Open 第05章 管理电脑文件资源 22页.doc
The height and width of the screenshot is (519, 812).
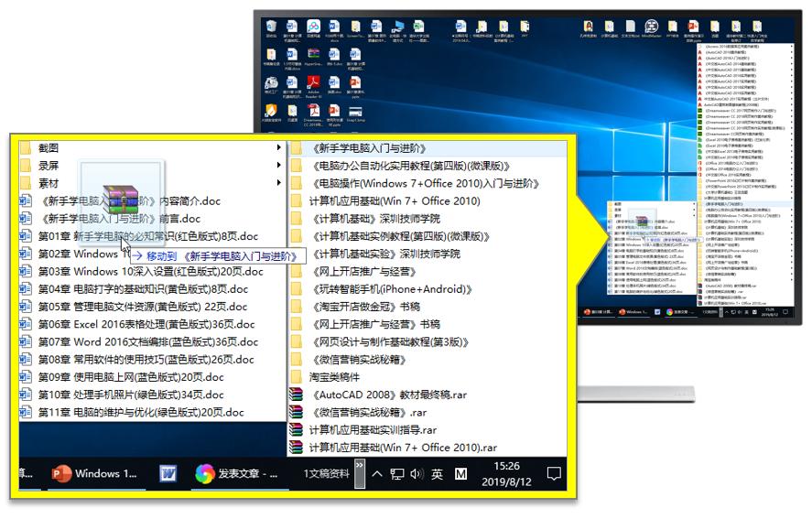143,307
